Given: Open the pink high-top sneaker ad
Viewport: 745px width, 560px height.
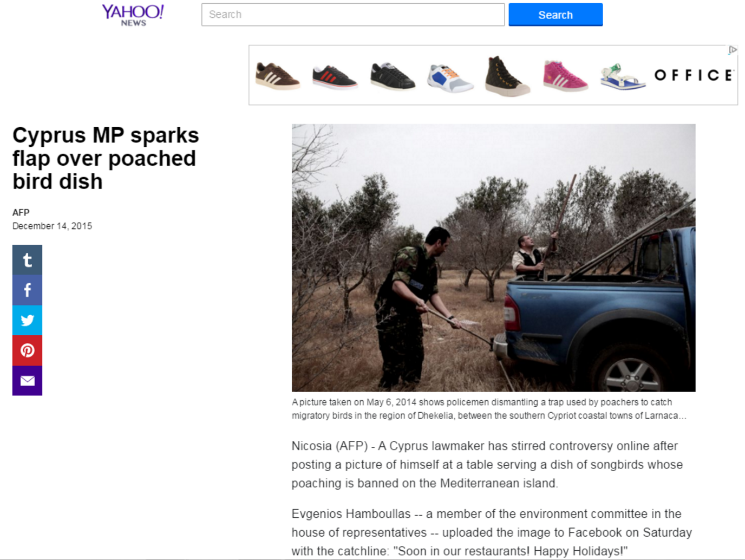Looking at the screenshot, I should (x=565, y=76).
